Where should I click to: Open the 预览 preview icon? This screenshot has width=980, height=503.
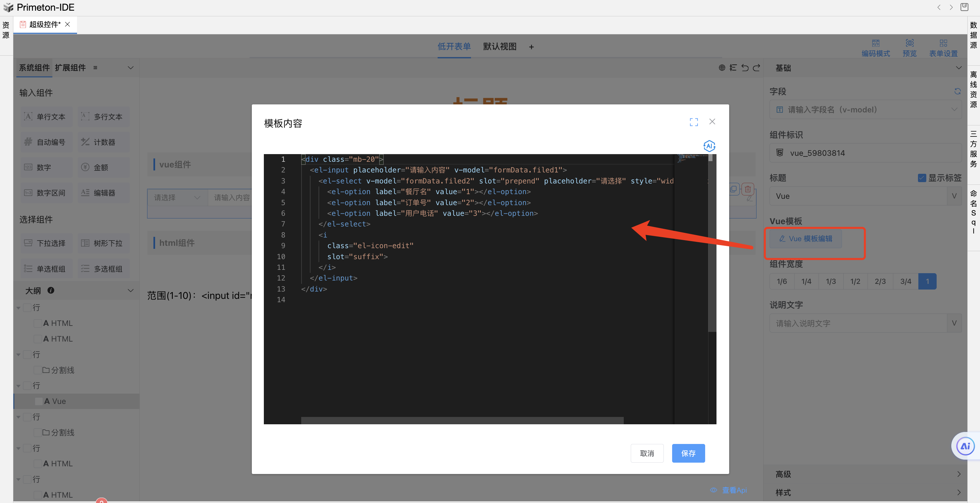[x=909, y=48]
